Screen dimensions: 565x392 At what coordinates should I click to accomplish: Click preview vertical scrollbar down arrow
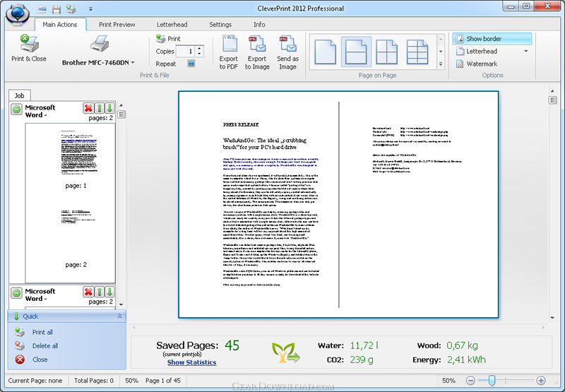click(x=552, y=318)
